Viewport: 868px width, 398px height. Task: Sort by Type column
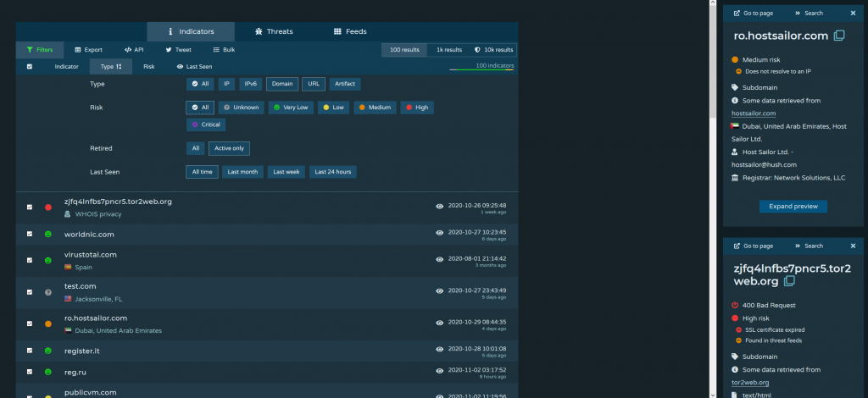[111, 66]
